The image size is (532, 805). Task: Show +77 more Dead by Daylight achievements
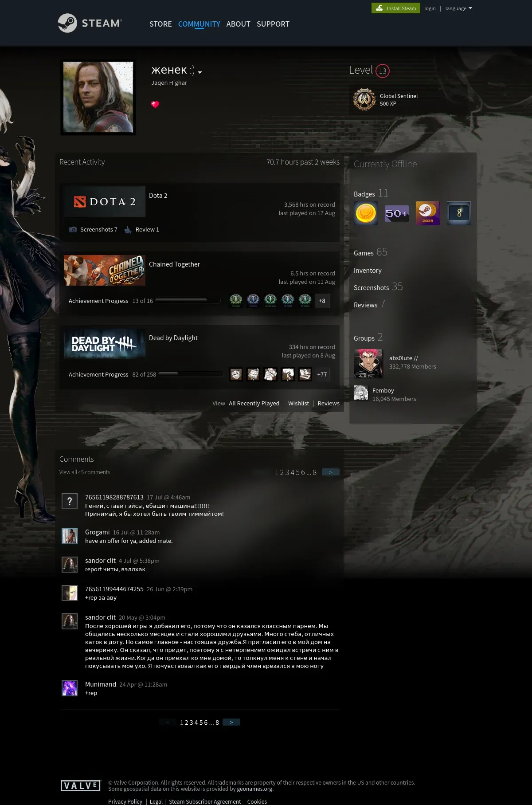pos(322,374)
